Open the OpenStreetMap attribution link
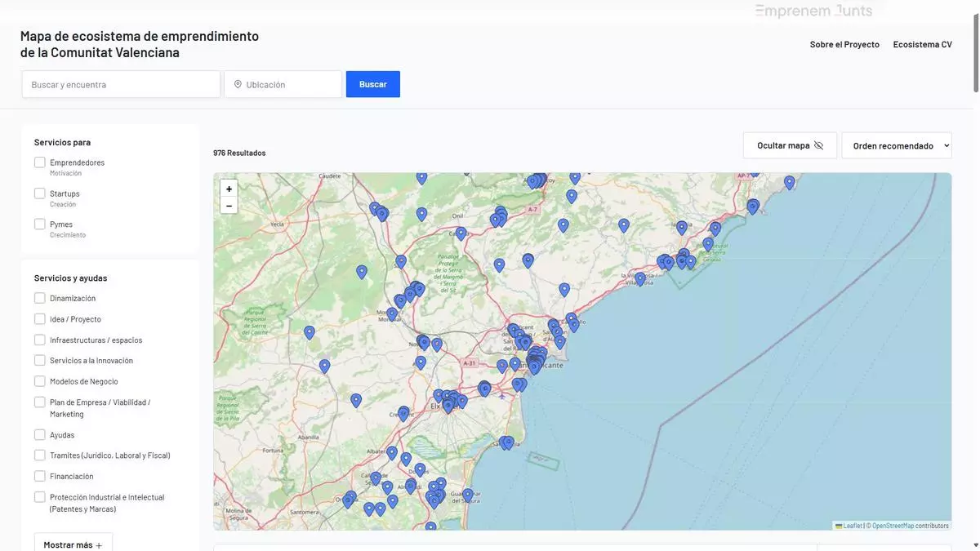This screenshot has height=551, width=980. tap(892, 526)
